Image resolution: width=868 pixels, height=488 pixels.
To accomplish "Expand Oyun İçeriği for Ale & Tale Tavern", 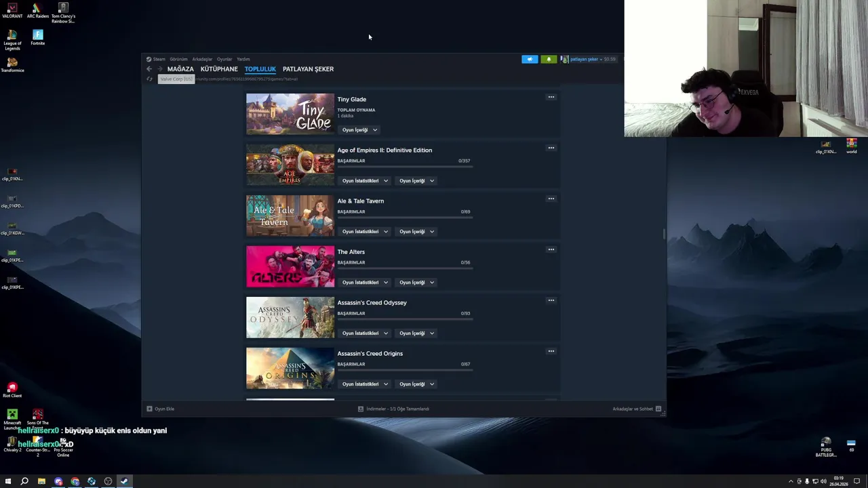I will (x=416, y=231).
